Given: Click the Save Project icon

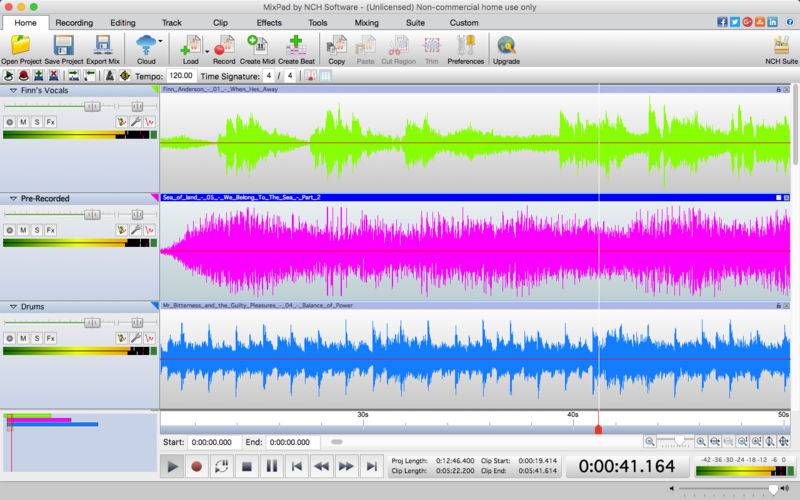Looking at the screenshot, I should point(64,46).
